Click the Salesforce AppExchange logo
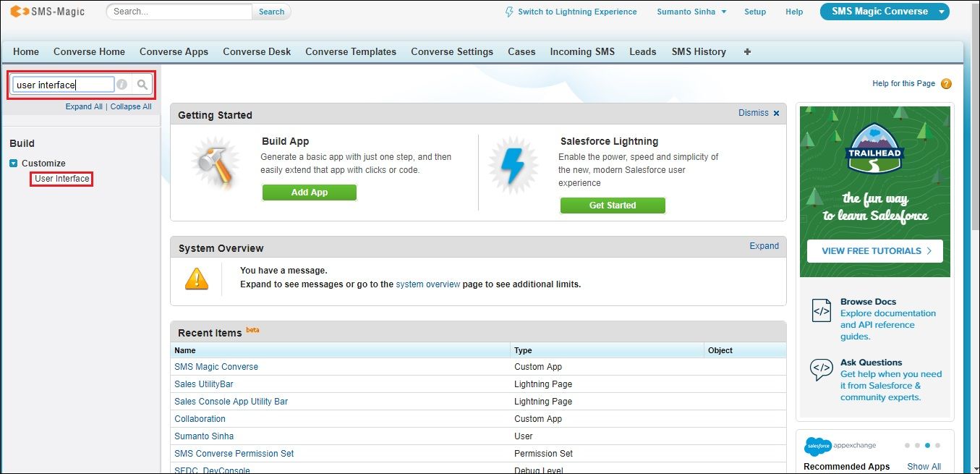 pyautogui.click(x=838, y=447)
